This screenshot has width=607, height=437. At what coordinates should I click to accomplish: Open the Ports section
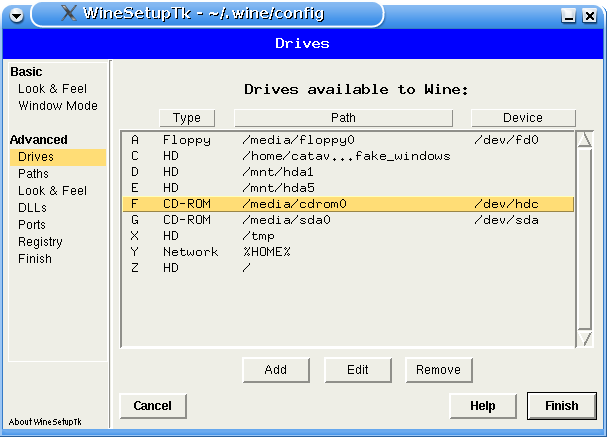tap(32, 225)
